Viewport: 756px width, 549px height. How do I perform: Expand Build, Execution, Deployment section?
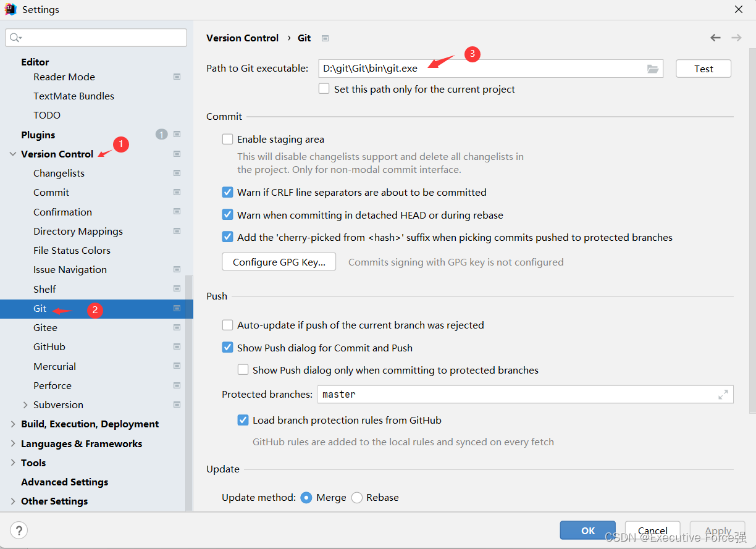point(13,424)
